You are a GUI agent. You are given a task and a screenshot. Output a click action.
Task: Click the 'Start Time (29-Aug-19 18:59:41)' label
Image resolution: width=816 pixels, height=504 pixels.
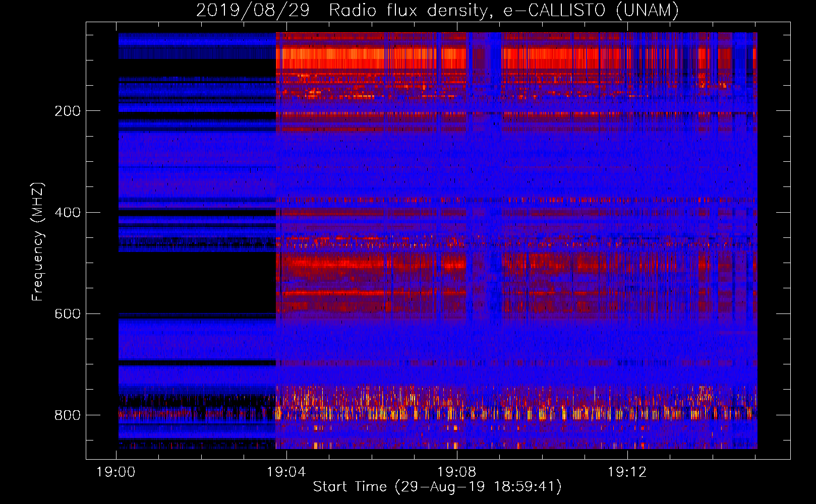437,487
